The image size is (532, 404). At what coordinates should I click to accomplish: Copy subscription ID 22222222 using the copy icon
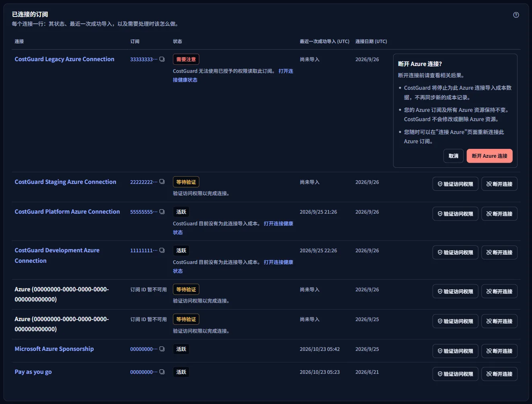(162, 182)
